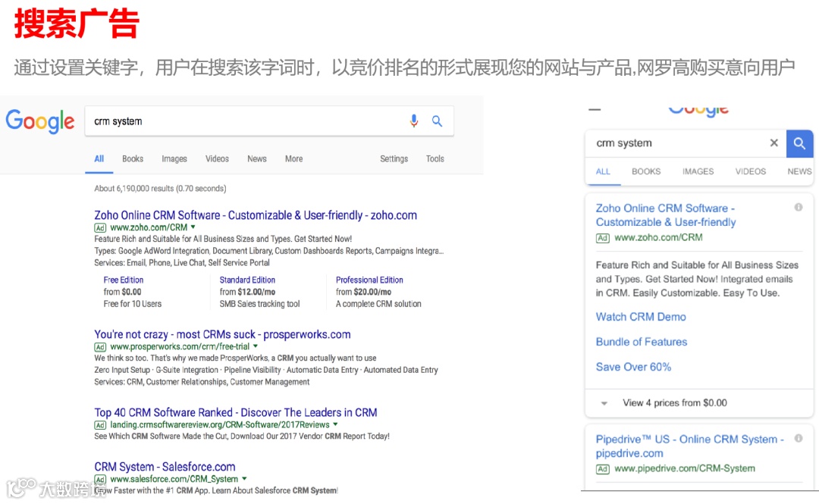Click Ad badge next to prosperworks URL

pyautogui.click(x=100, y=347)
